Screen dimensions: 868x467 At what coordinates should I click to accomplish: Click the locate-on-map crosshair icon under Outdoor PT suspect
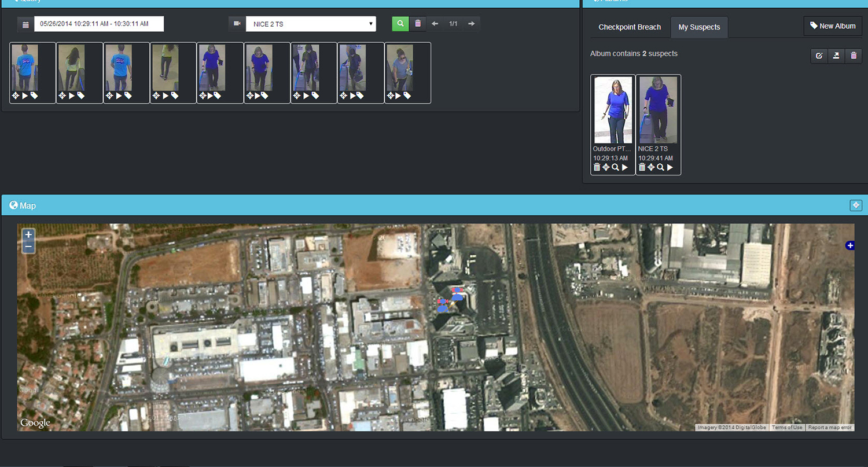606,167
